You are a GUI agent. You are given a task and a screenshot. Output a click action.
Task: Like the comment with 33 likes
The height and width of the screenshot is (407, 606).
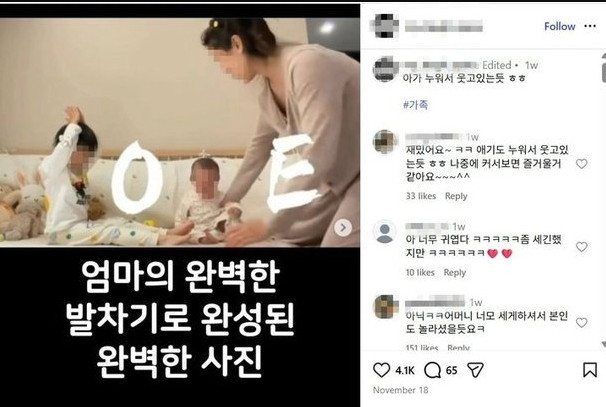(x=582, y=163)
